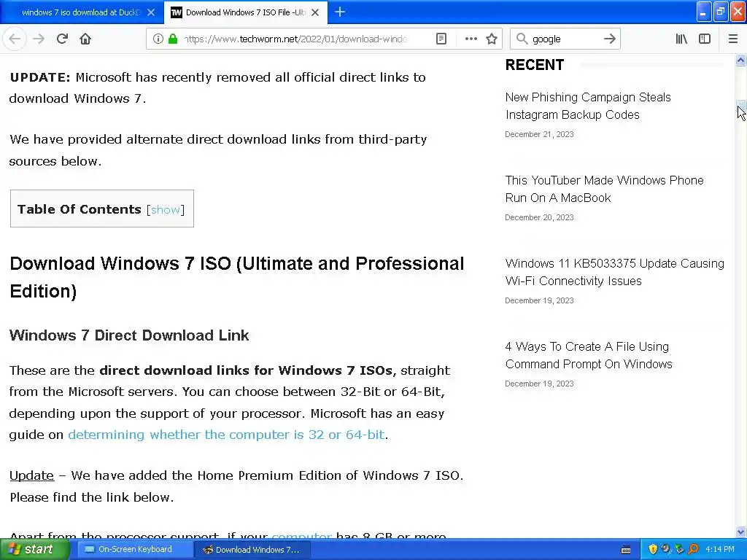Open the Library history and bookmarks
Image resolution: width=747 pixels, height=560 pixels.
click(681, 39)
